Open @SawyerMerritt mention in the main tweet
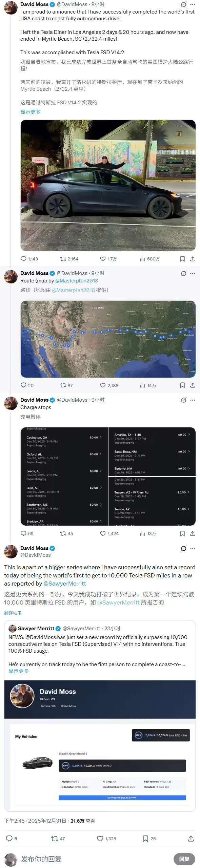Image resolution: width=200 pixels, height=868 pixels. (65, 584)
